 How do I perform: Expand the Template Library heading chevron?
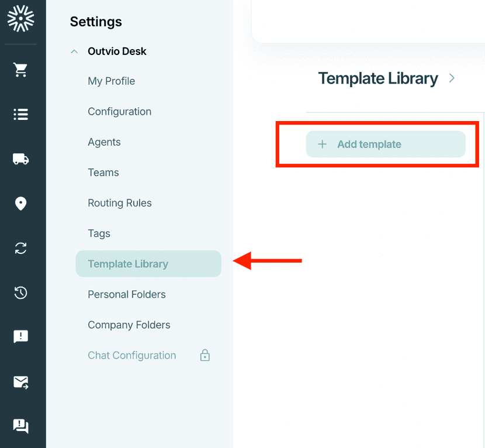tap(452, 78)
